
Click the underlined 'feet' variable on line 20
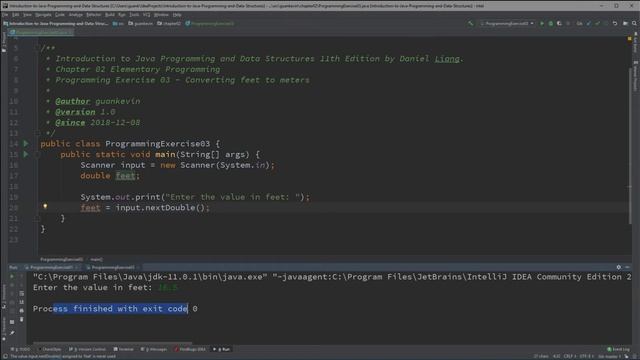tap(90, 208)
